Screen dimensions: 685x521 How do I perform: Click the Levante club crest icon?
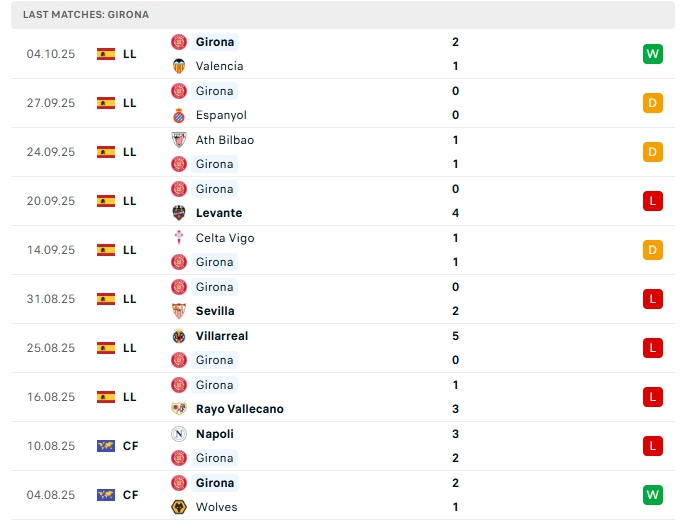(179, 213)
